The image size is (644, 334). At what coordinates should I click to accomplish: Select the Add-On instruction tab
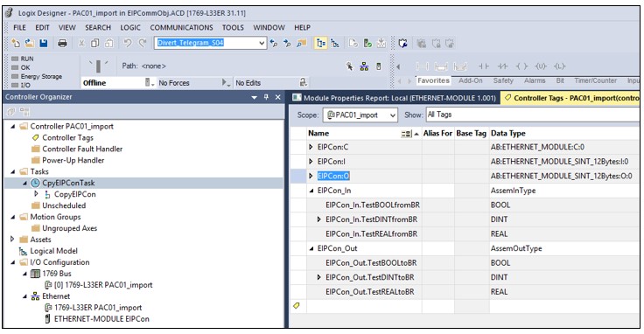point(471,80)
